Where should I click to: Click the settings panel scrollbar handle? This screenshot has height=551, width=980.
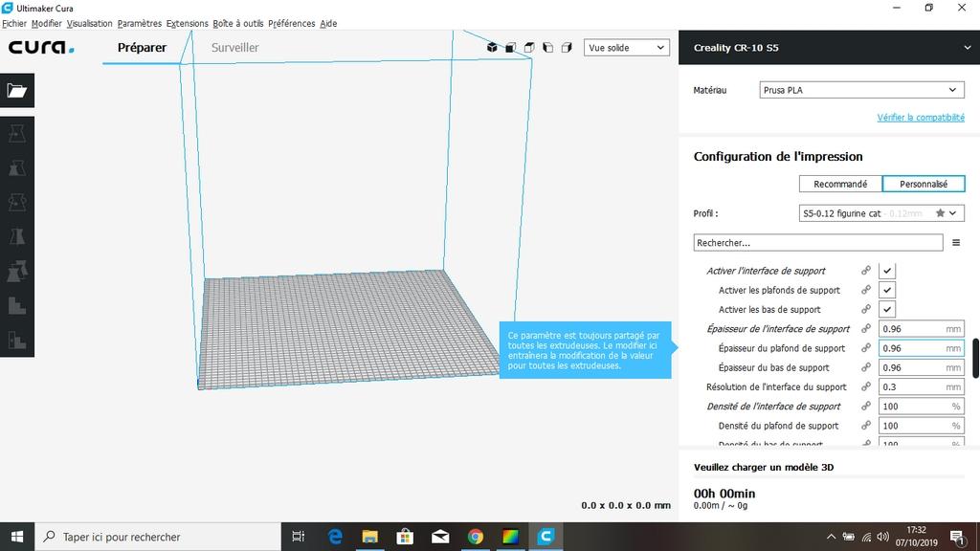tap(975, 358)
